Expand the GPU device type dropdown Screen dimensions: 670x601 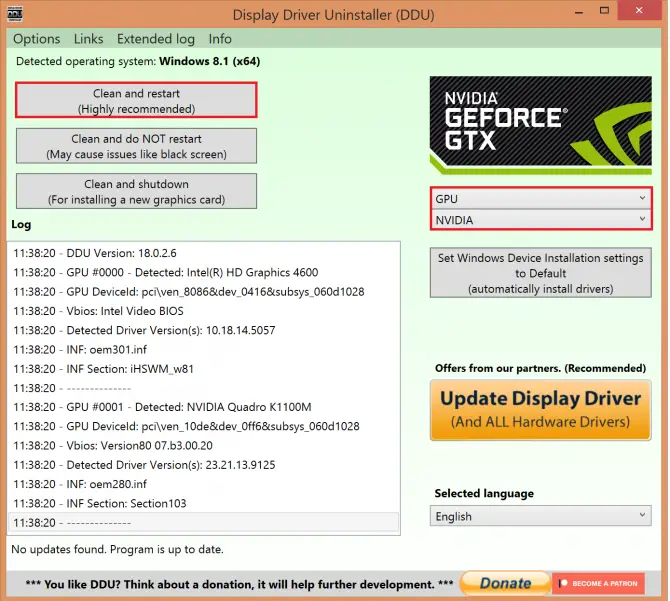pyautogui.click(x=541, y=199)
